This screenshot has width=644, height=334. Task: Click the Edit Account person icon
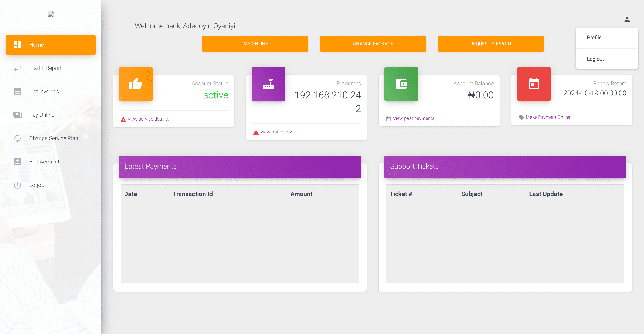(18, 162)
